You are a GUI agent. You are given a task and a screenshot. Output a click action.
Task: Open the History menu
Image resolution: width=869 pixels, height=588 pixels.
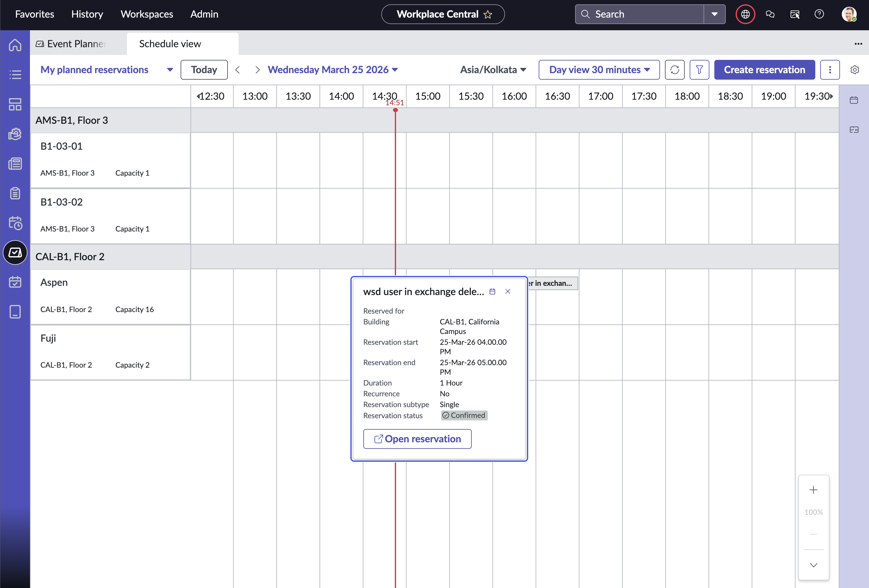pos(87,14)
